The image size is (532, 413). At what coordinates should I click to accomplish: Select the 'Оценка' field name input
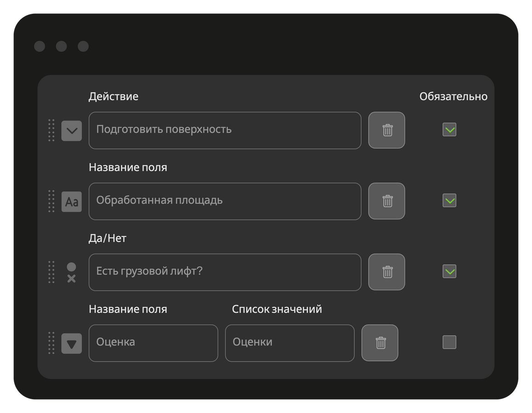[153, 343]
